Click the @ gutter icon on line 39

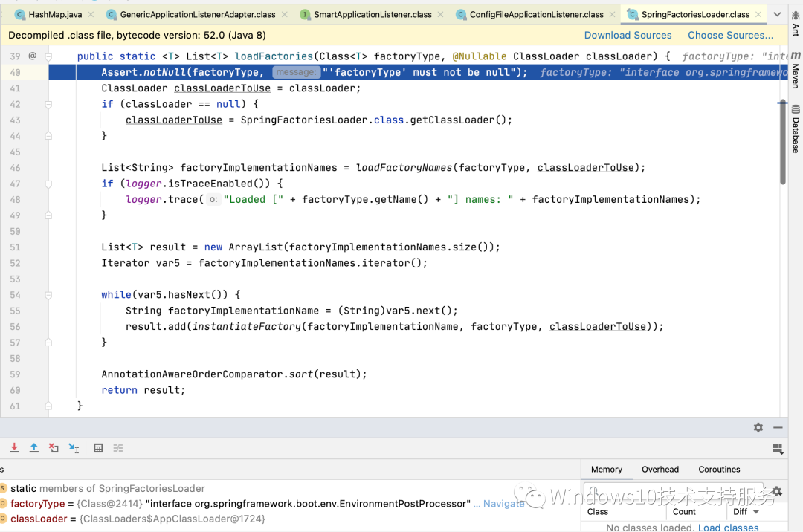(32, 56)
